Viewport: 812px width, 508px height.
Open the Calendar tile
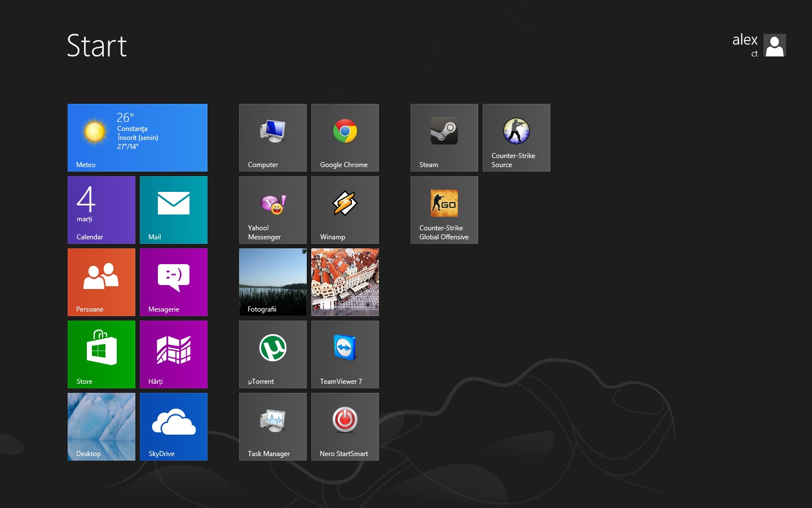point(101,210)
